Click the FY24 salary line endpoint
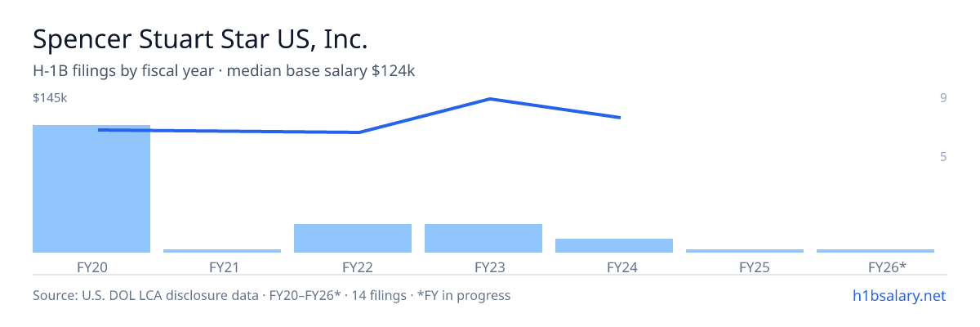980x327 pixels. [x=621, y=118]
